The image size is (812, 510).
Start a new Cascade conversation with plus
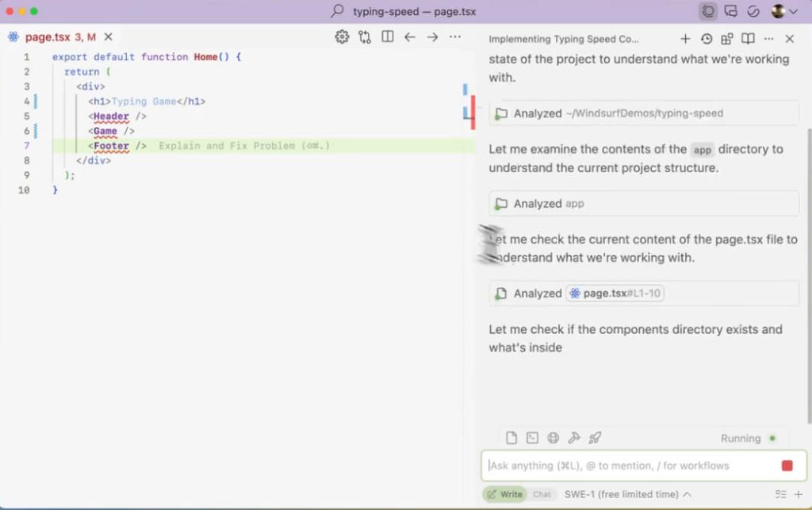(x=685, y=39)
